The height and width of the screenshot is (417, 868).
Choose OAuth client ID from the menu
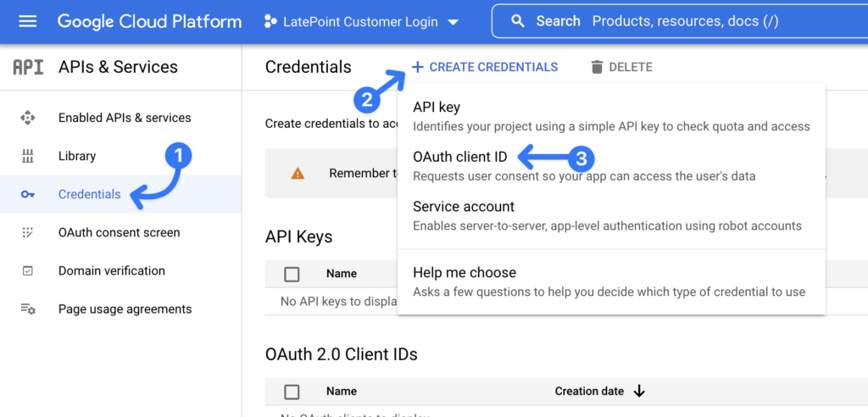tap(611, 166)
